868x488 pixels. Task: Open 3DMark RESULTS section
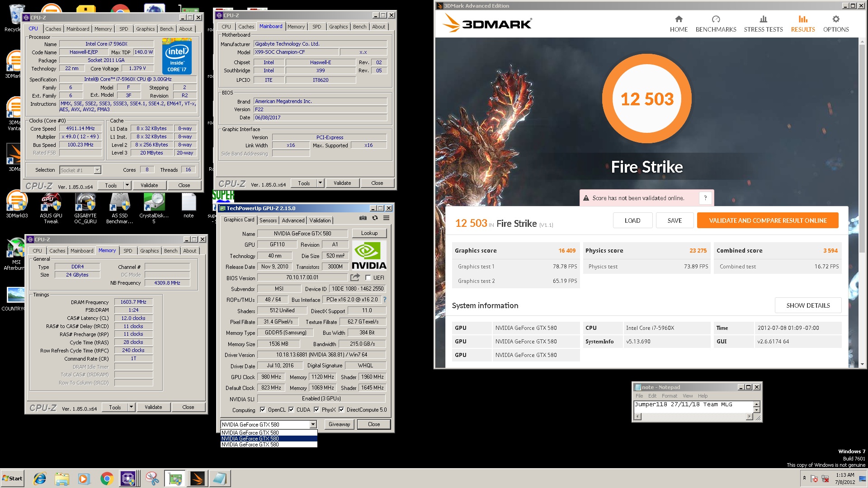803,24
